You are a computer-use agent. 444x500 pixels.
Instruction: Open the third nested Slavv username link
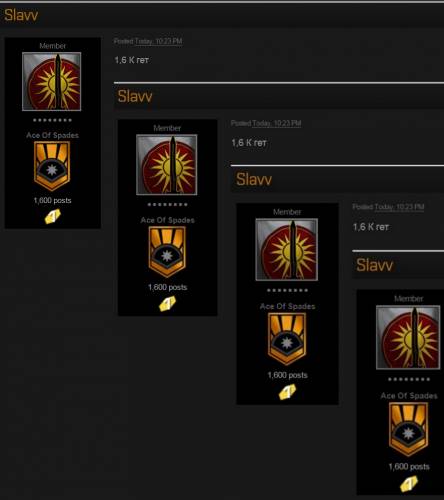click(x=254, y=179)
